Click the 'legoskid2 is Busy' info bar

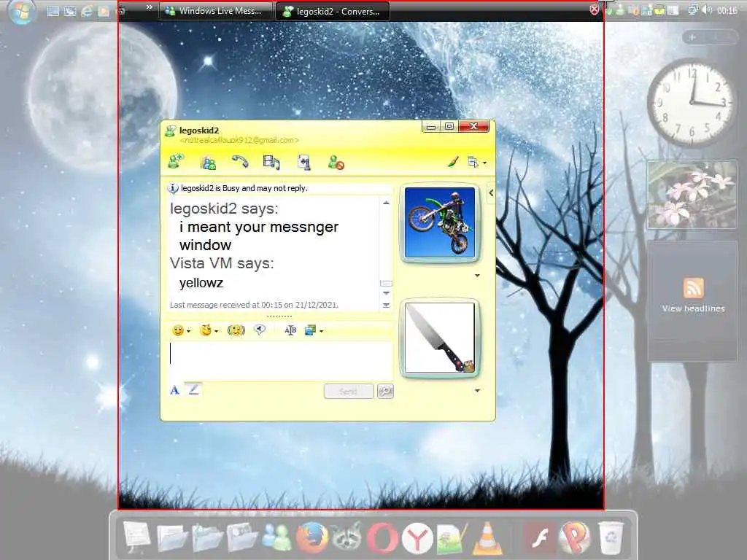click(279, 188)
